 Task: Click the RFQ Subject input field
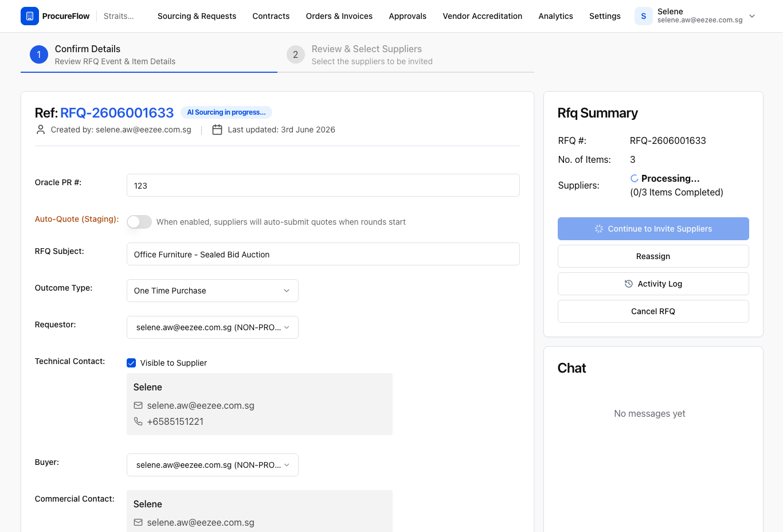tap(323, 254)
